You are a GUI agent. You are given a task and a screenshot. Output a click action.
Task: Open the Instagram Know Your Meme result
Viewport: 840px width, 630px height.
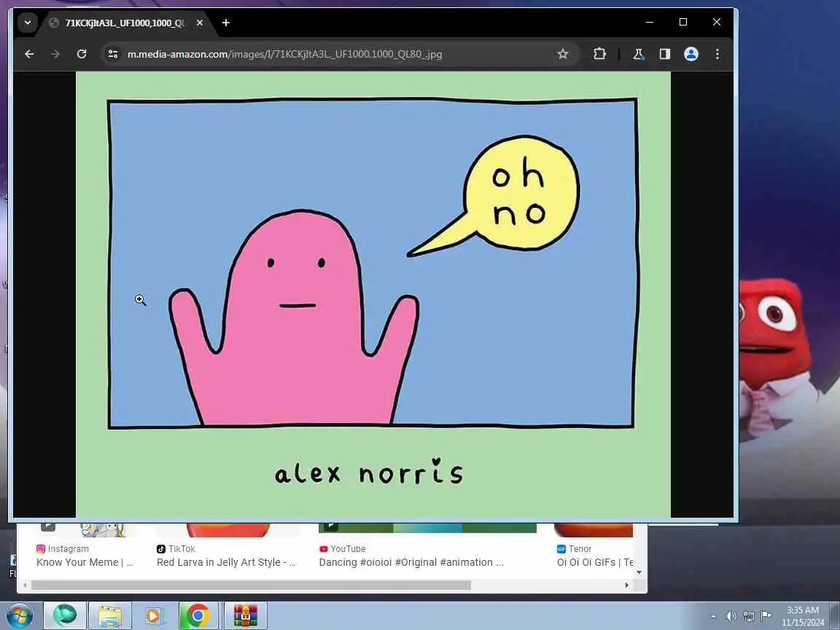(x=85, y=562)
